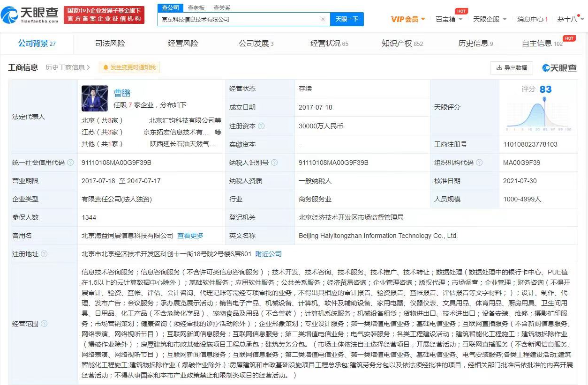This screenshot has height=385, width=588.
Task: Click the help icon beside 组织机构代码
Action: (479, 163)
